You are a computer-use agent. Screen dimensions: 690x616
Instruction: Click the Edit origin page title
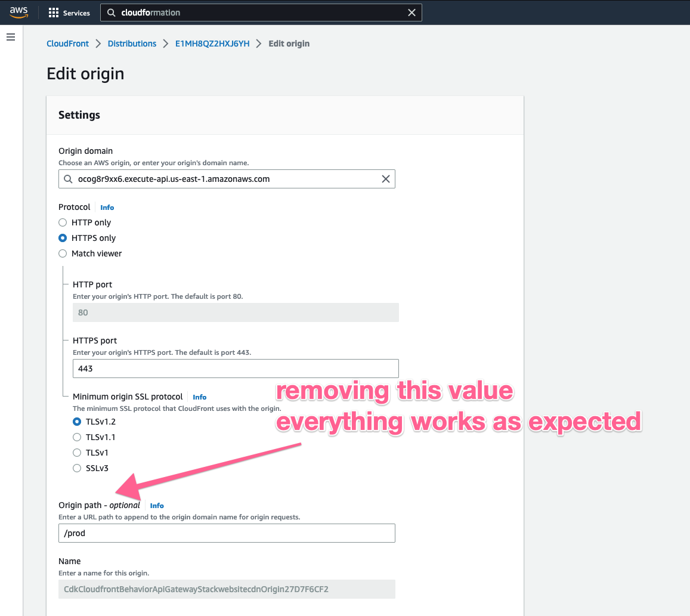tap(85, 73)
